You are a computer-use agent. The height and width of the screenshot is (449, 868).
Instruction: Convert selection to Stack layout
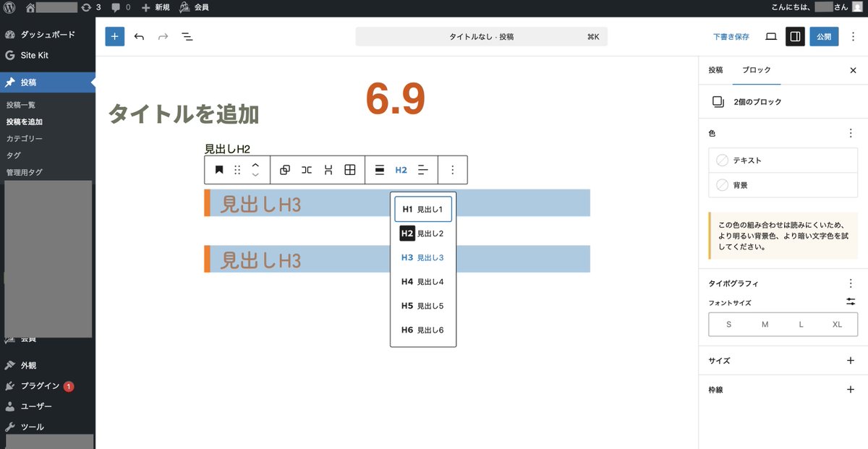click(x=328, y=170)
